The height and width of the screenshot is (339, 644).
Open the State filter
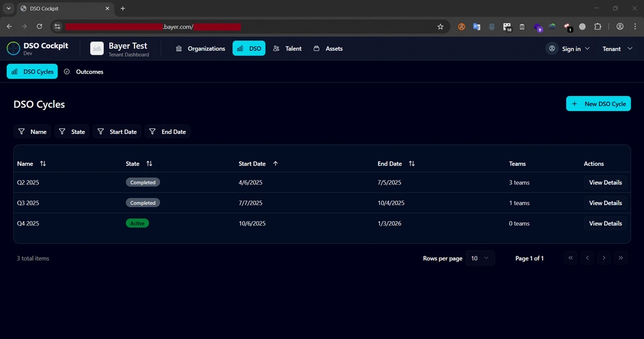tap(72, 131)
